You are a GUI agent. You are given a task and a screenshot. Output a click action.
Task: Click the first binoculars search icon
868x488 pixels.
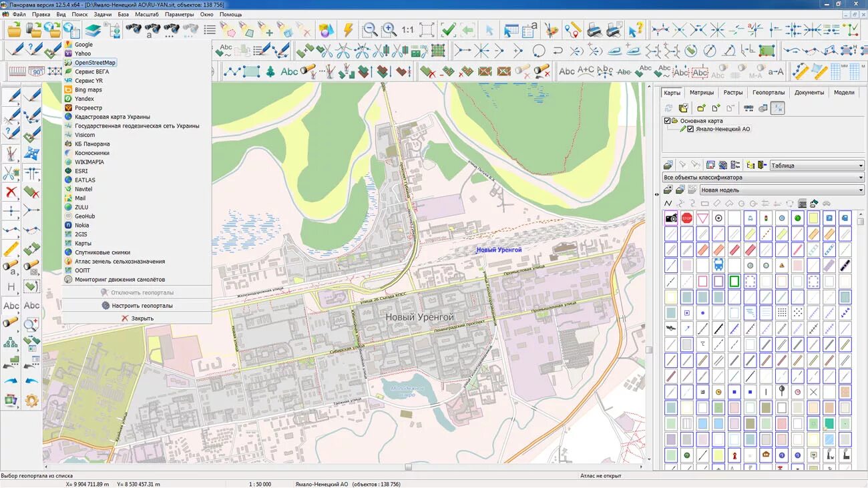(134, 30)
